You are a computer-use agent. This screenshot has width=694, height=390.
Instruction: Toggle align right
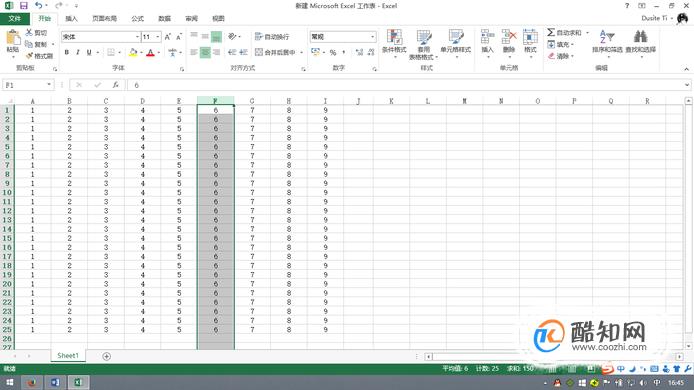coord(216,52)
